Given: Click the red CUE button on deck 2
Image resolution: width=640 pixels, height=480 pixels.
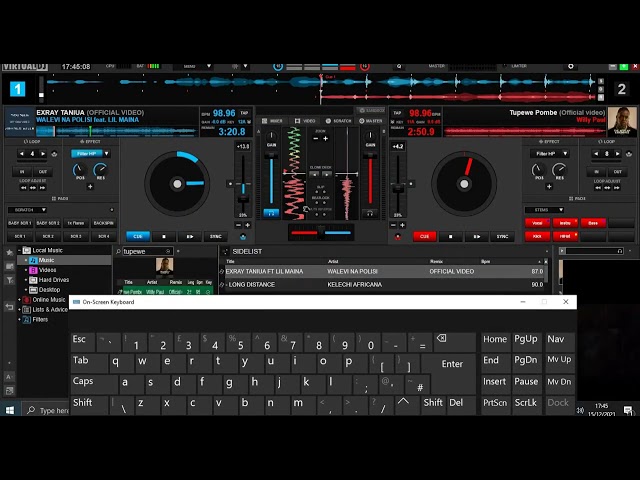Looking at the screenshot, I should coord(424,236).
